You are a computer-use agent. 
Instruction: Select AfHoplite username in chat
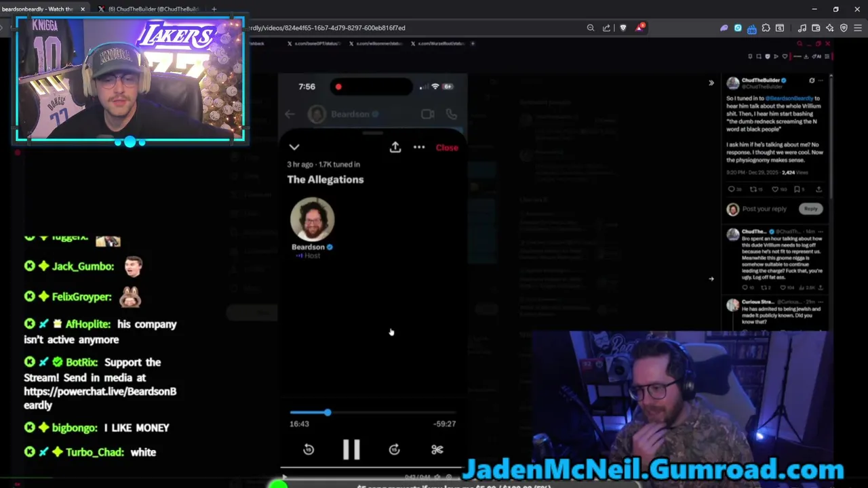[87, 325]
